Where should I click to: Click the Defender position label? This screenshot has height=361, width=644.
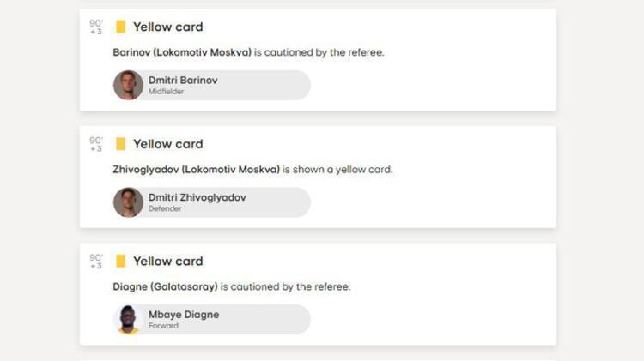[x=165, y=208]
